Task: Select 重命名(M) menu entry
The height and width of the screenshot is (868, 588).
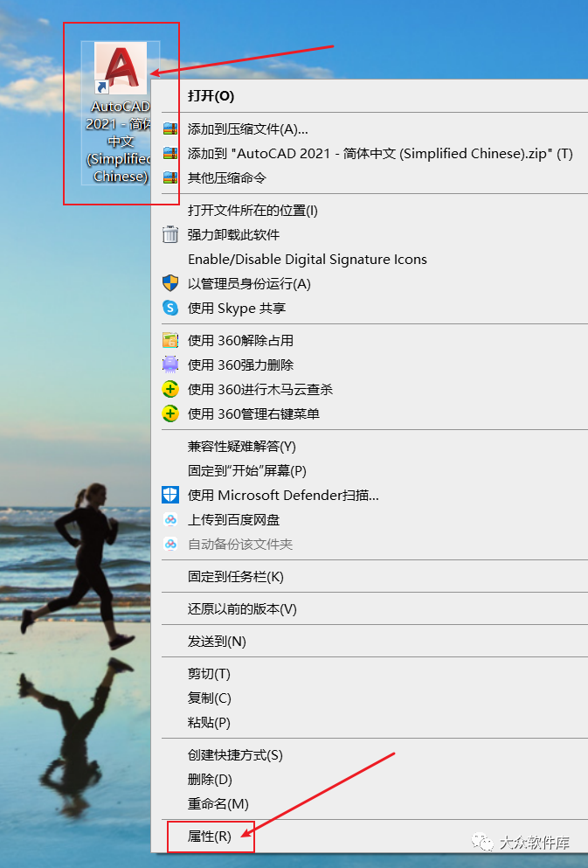Action: point(218,804)
